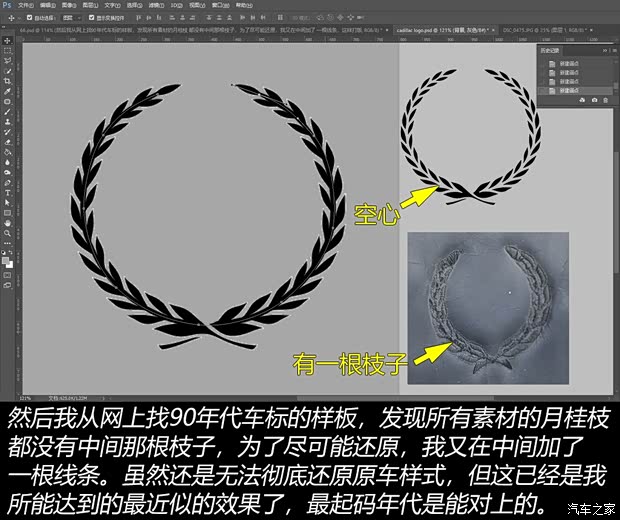
Task: Select the History Brush tool
Action: [x=8, y=132]
